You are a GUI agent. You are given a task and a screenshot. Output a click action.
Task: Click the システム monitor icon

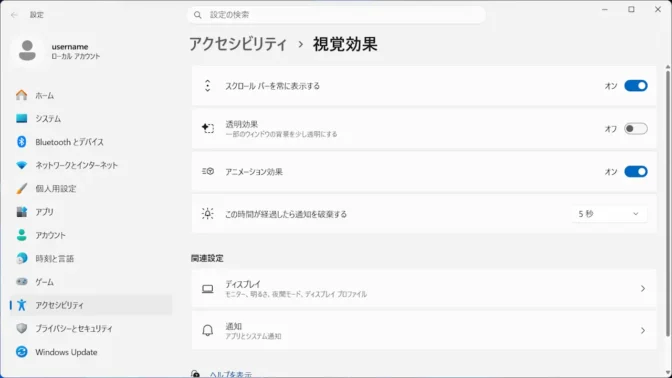coord(21,118)
